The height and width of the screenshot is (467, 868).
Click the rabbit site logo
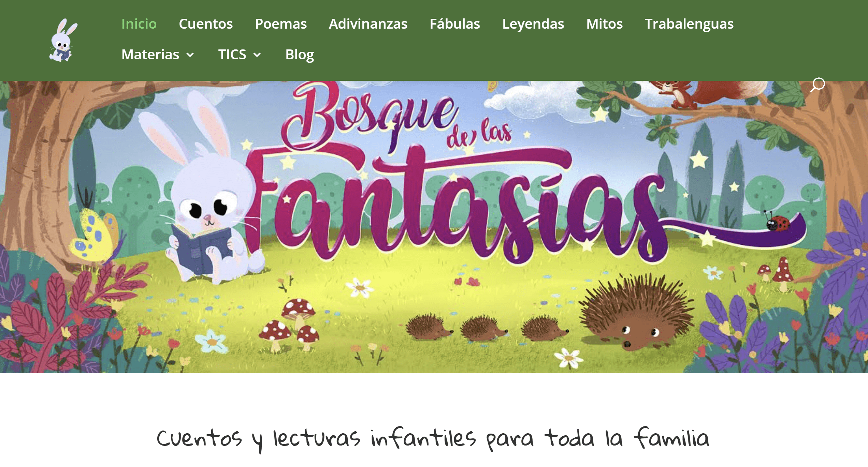coord(63,40)
